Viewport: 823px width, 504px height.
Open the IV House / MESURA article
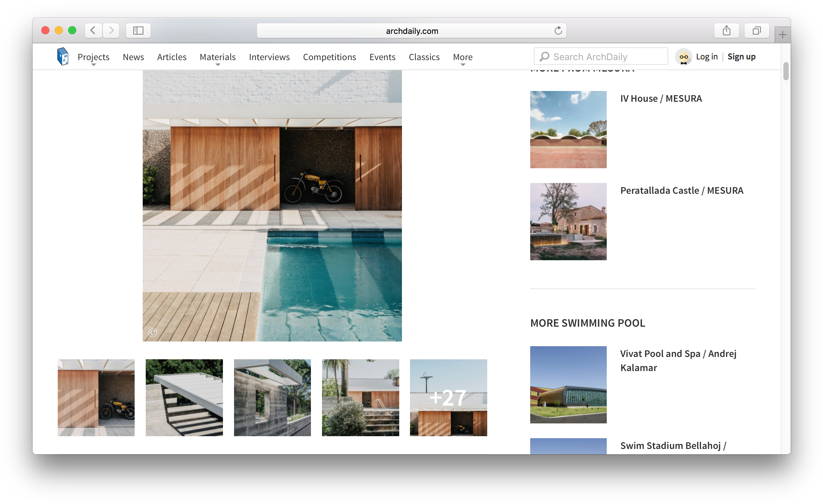click(x=661, y=98)
